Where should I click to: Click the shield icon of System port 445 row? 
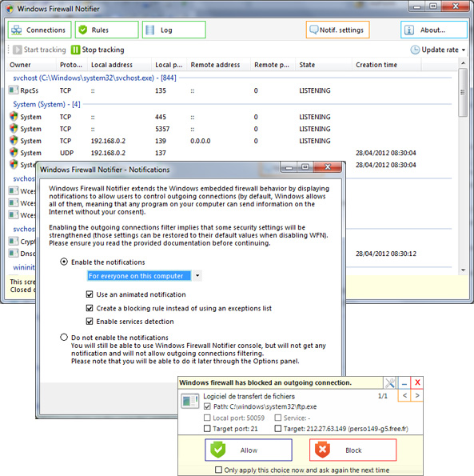[x=14, y=117]
